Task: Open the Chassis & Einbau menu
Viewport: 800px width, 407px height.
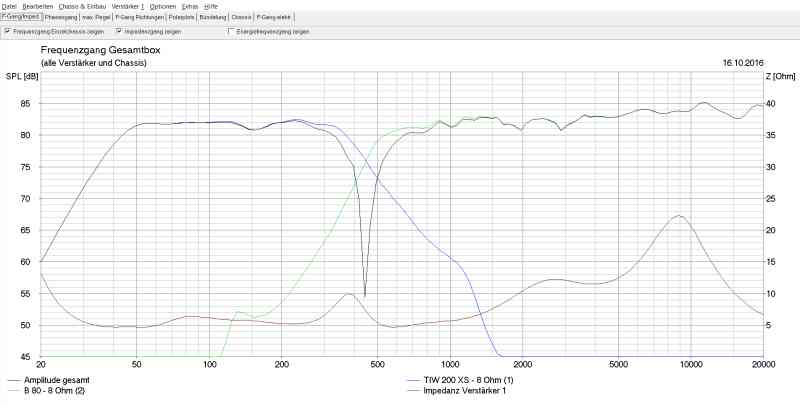Action: tap(82, 7)
